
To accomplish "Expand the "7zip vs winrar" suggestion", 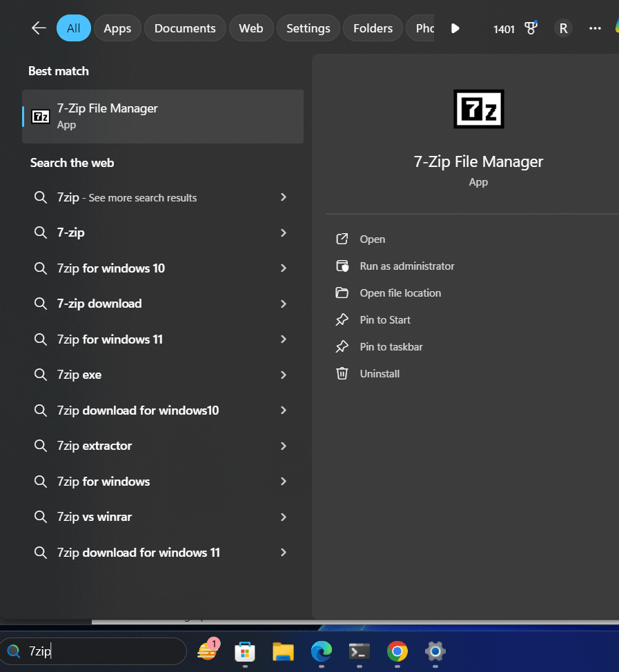I will tap(283, 516).
